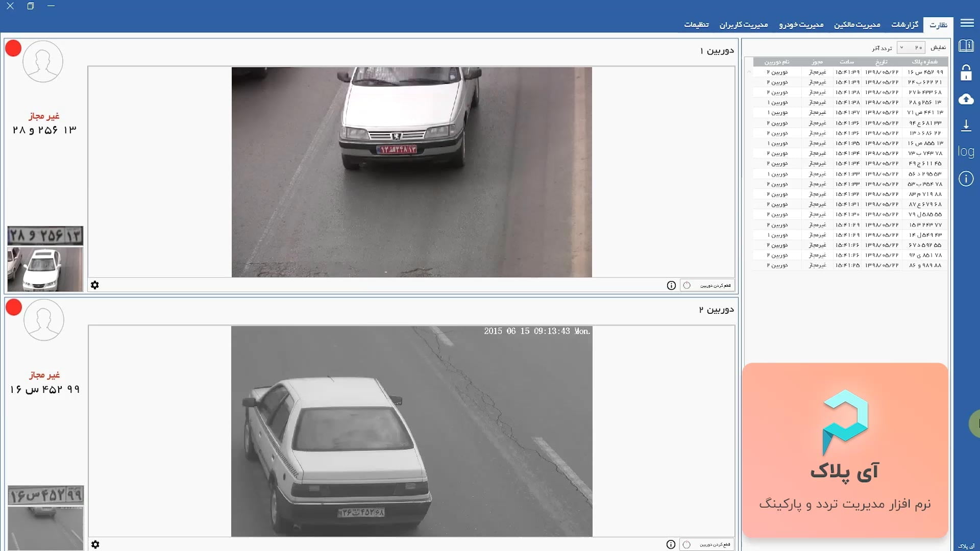Click the download arrow icon
Image resolution: width=980 pixels, height=551 pixels.
[966, 126]
